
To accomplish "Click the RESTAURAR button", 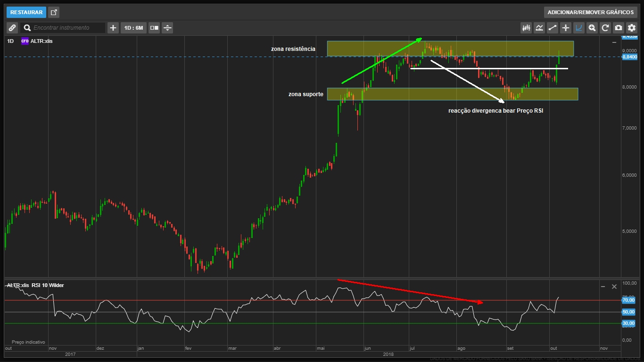I will point(26,12).
